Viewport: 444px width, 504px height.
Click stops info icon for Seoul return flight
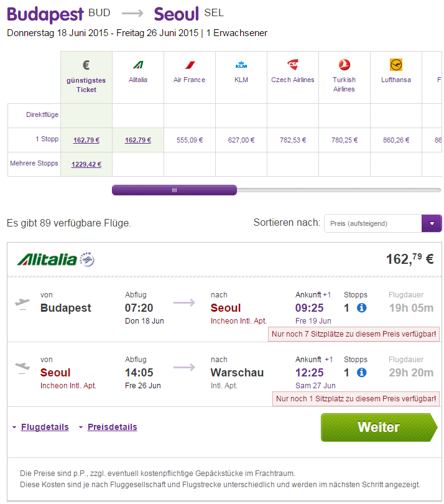tap(362, 373)
